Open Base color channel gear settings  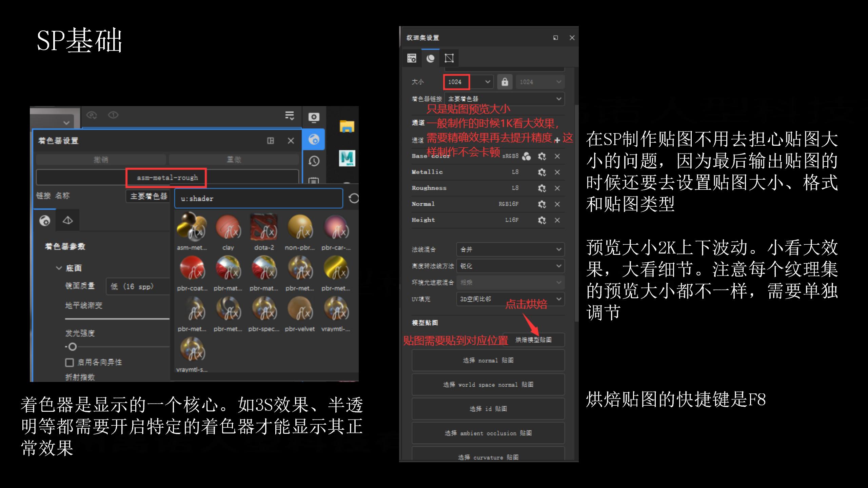(542, 156)
